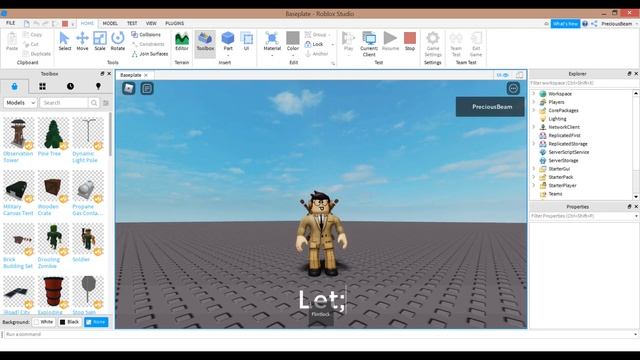Click the Toolbox search magnifier
640x360 pixels.
point(94,103)
